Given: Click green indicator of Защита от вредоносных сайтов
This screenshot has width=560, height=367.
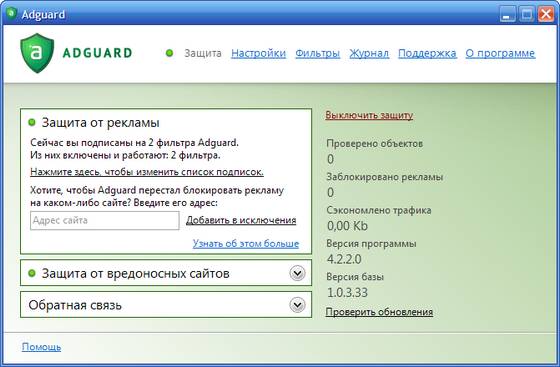Looking at the screenshot, I should 32,273.
